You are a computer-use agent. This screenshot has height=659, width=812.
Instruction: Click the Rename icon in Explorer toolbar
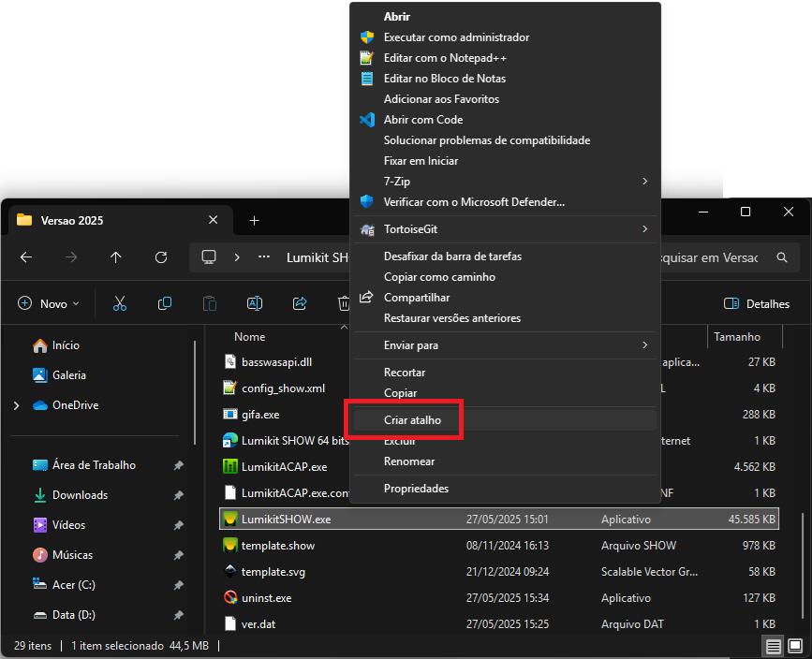(255, 303)
